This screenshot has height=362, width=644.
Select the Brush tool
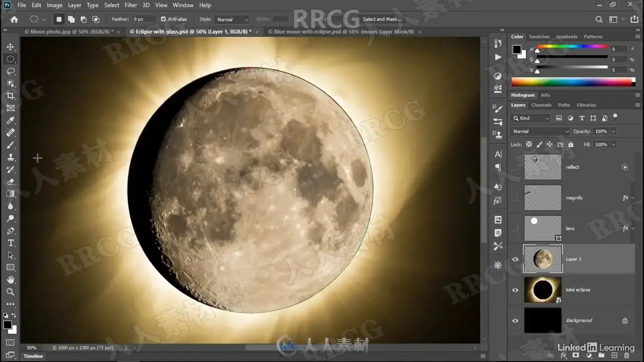click(11, 145)
